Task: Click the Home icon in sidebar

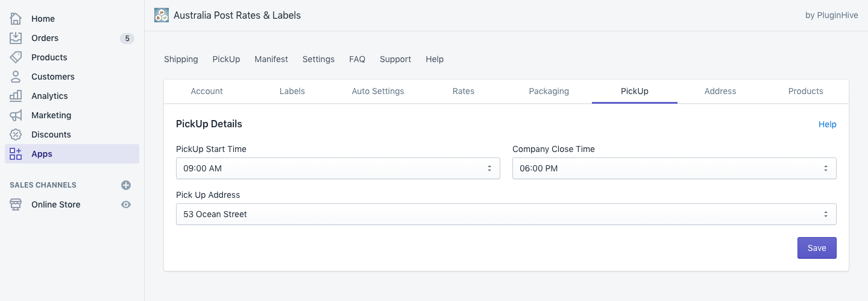Action: pos(16,19)
